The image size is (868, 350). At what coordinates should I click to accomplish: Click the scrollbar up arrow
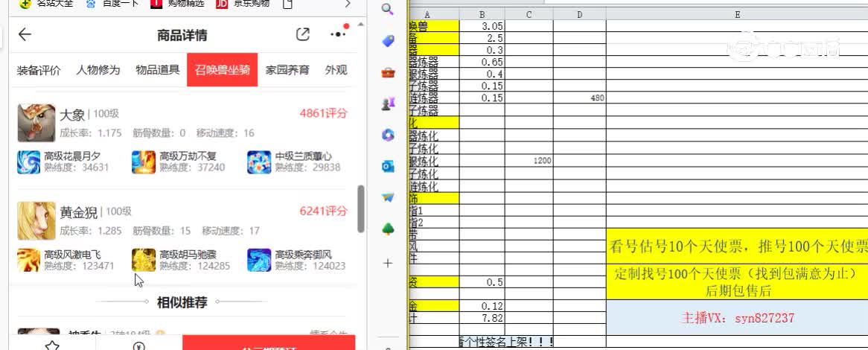click(361, 25)
